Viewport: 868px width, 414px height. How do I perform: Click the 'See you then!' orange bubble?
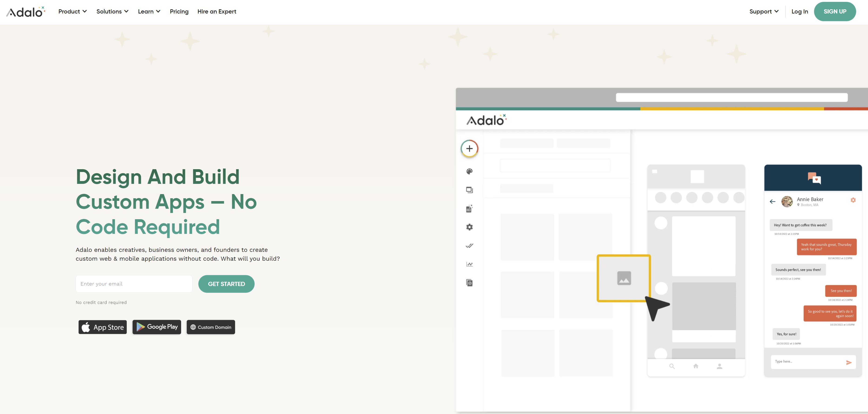(841, 291)
